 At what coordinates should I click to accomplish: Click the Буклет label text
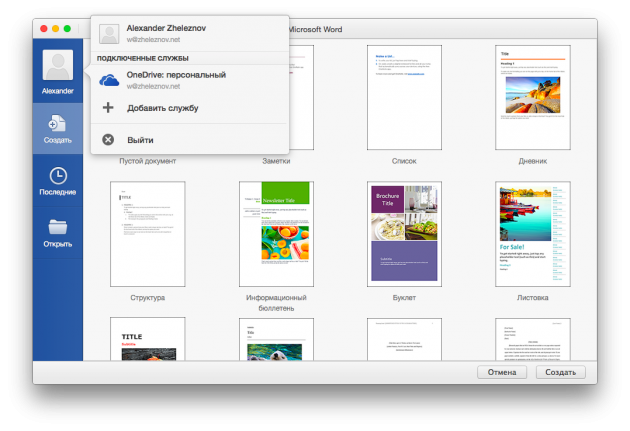point(404,298)
